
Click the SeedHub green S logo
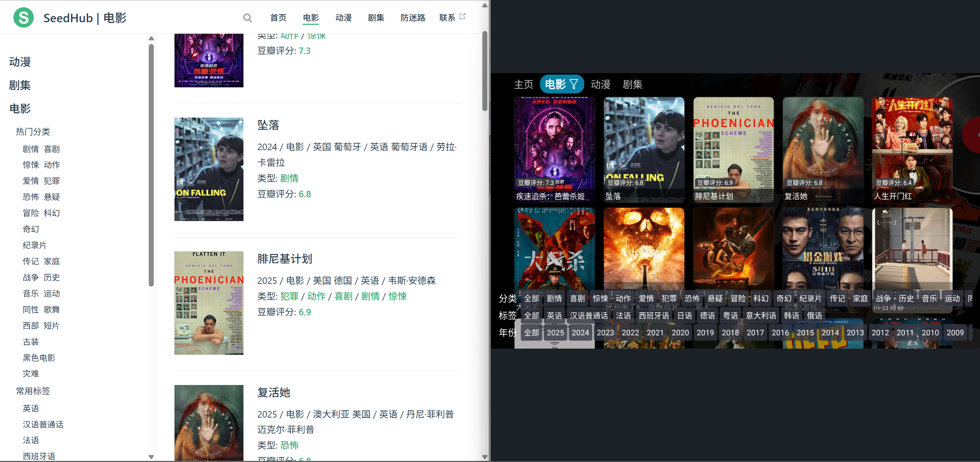click(x=23, y=18)
